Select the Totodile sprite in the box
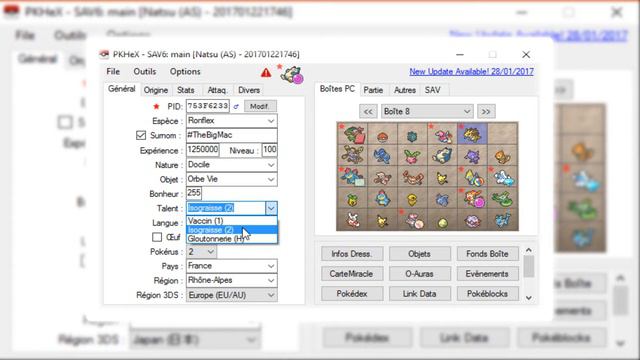 [x=382, y=199]
